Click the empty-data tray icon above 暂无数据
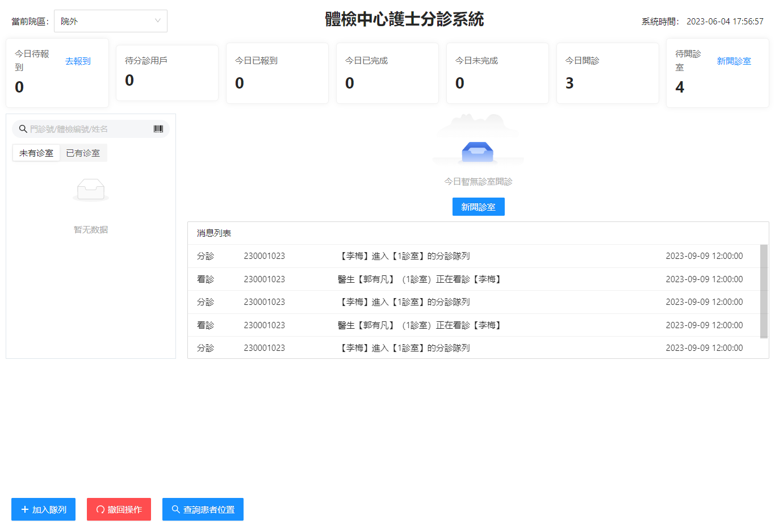Viewport: 775px width, 532px height. (91, 189)
